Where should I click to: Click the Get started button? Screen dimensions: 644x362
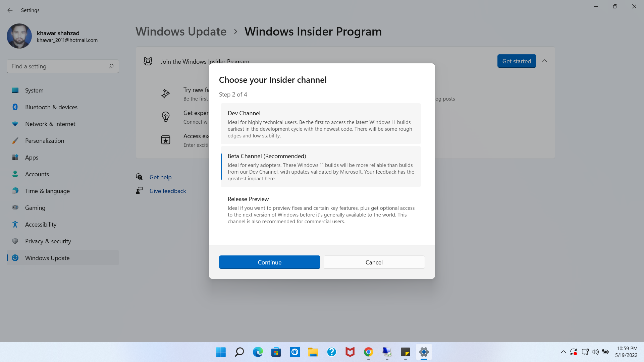(x=517, y=61)
